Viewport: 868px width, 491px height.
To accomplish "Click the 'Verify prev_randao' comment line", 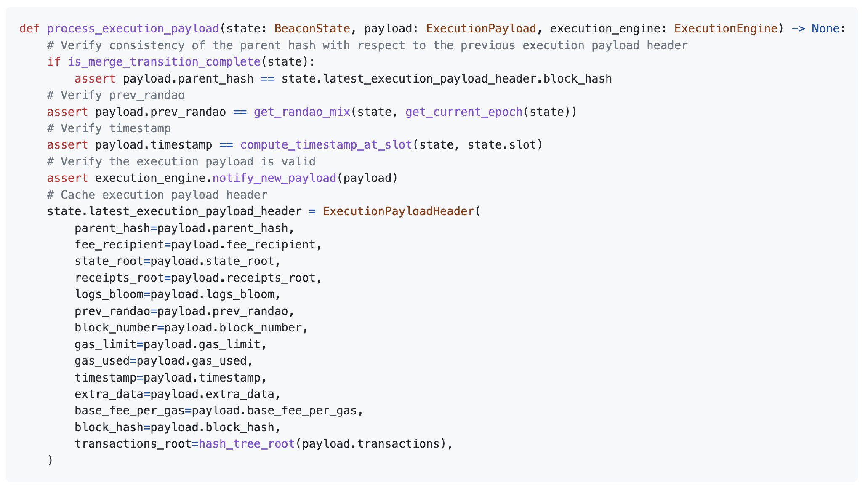I will tap(116, 95).
